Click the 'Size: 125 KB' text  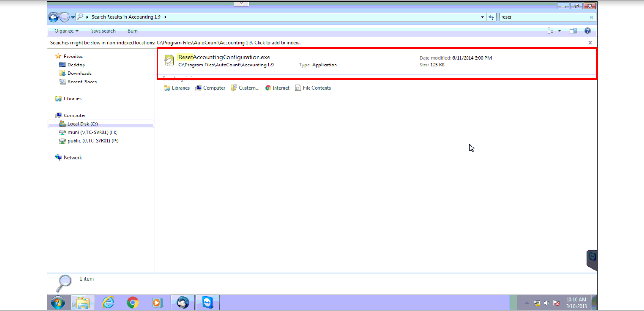point(432,65)
